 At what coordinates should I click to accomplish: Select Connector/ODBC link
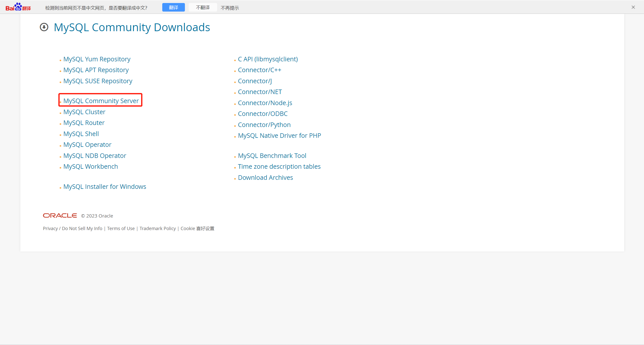(x=263, y=114)
